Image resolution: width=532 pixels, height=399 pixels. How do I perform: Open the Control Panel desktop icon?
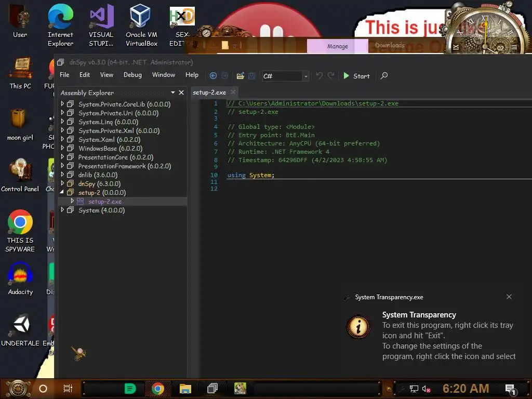20,176
